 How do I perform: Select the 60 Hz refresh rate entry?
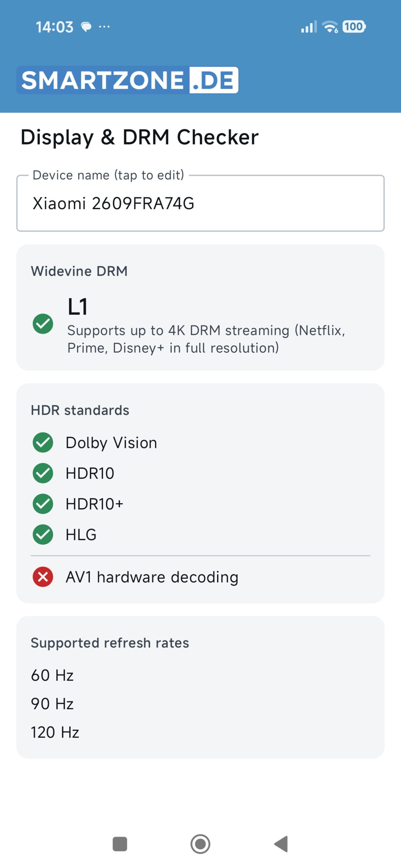click(x=52, y=675)
